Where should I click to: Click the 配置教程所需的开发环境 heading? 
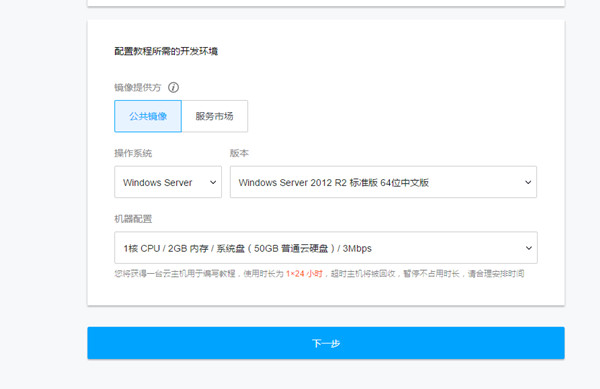(166, 51)
